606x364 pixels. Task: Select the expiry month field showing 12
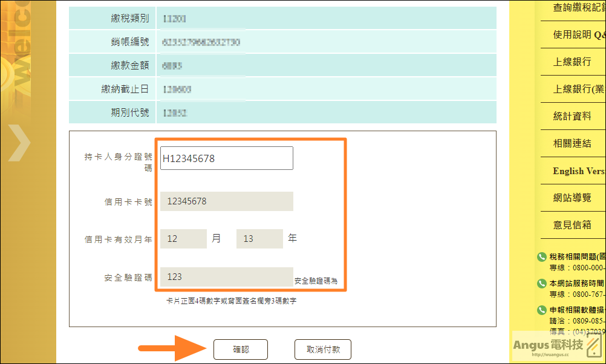click(183, 239)
